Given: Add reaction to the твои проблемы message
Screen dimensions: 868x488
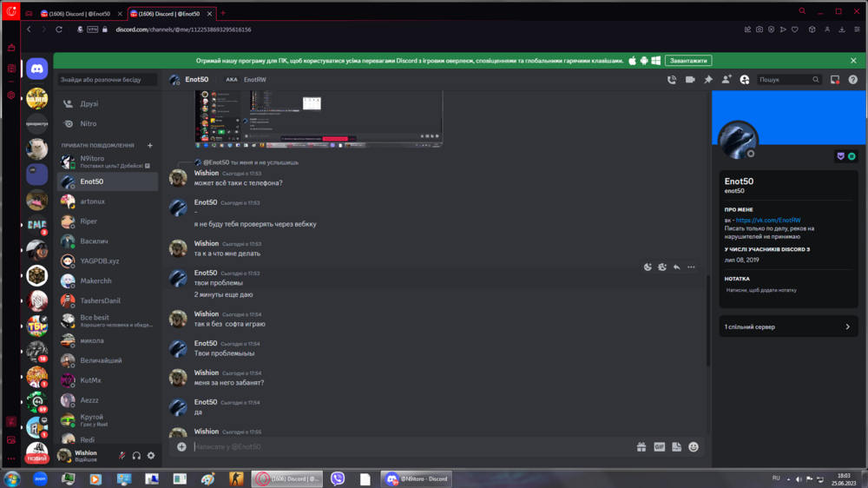Looking at the screenshot, I should 648,267.
